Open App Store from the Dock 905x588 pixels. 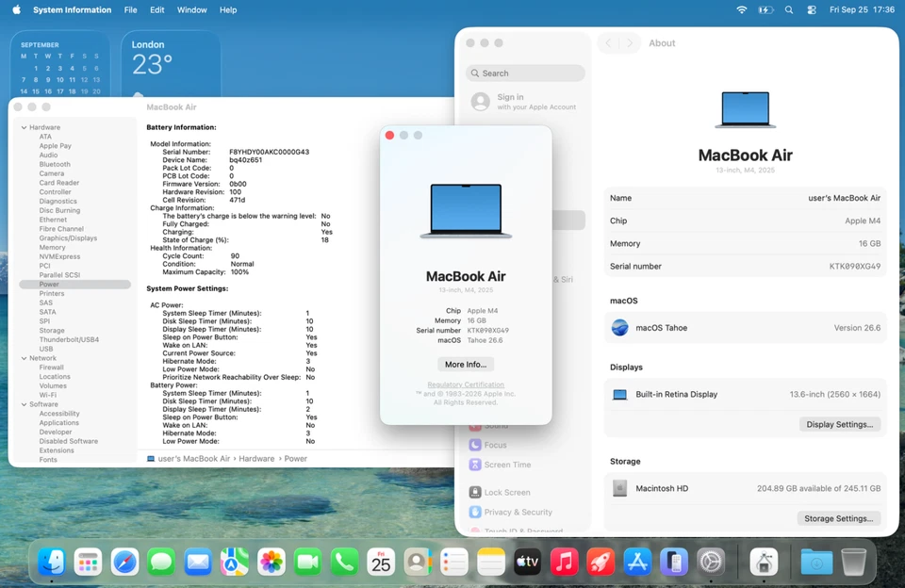pos(638,562)
